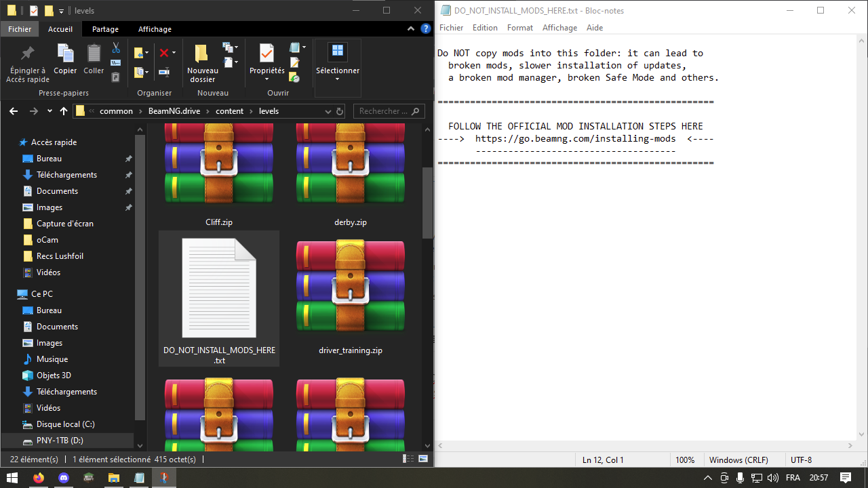The height and width of the screenshot is (488, 868).
Task: Open Objets 3D in the navigation pane
Action: (x=54, y=375)
